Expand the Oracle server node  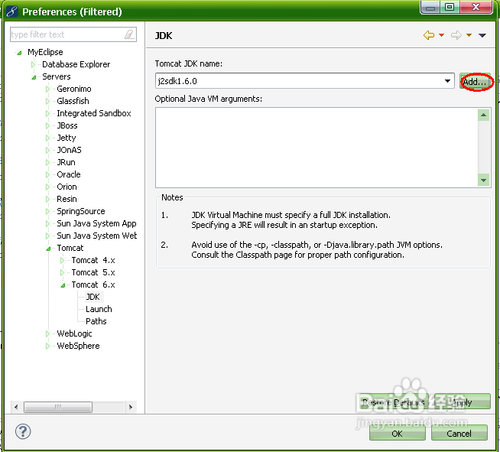click(x=48, y=175)
